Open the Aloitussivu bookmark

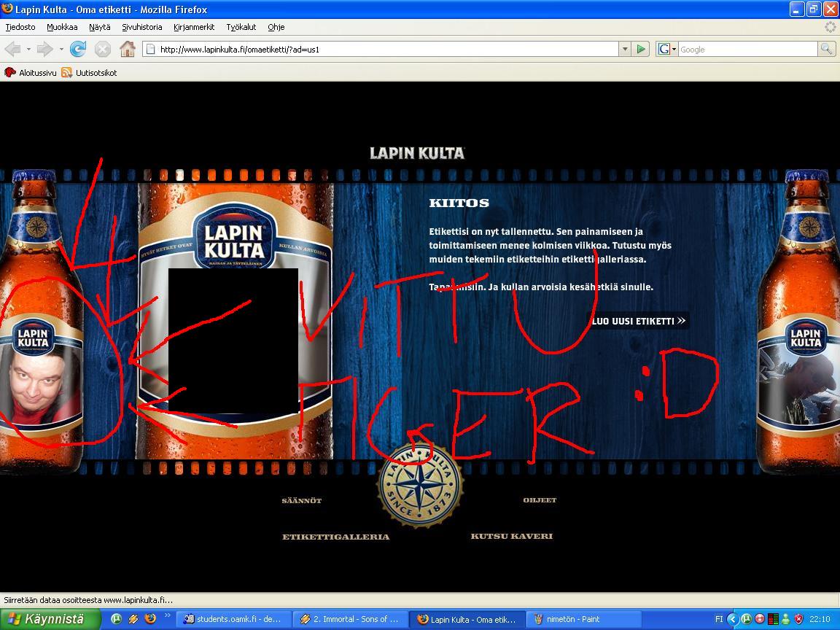(31, 72)
